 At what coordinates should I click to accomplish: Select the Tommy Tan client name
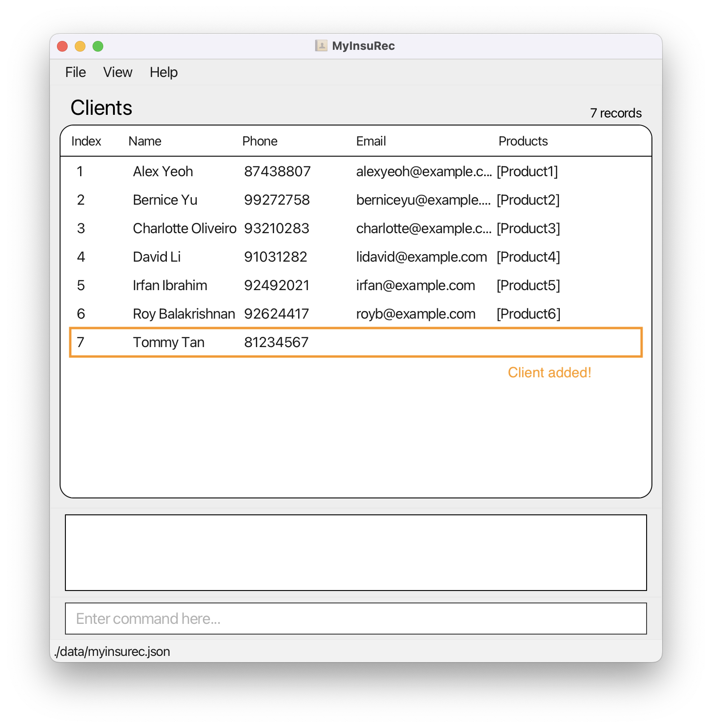(169, 342)
